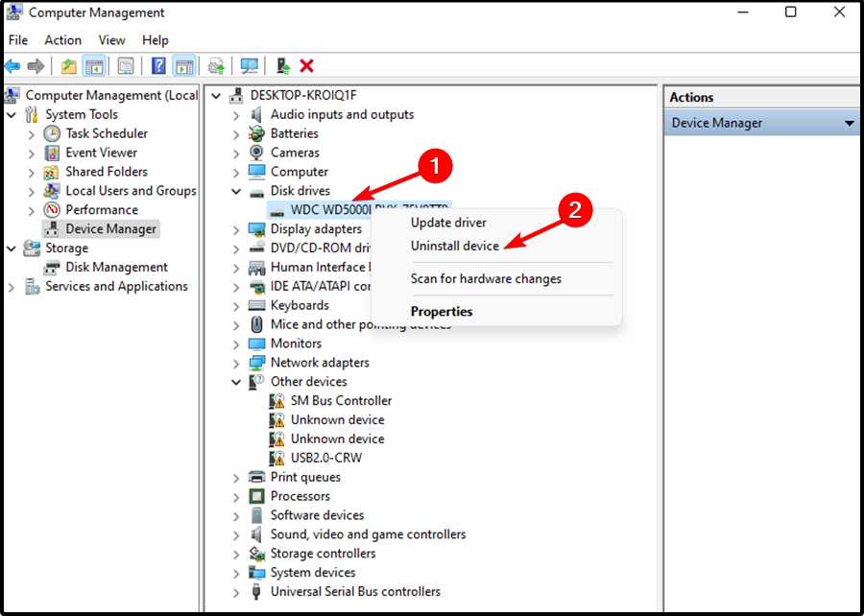Click the Processors chip icon
This screenshot has width=864, height=616.
pyautogui.click(x=256, y=496)
